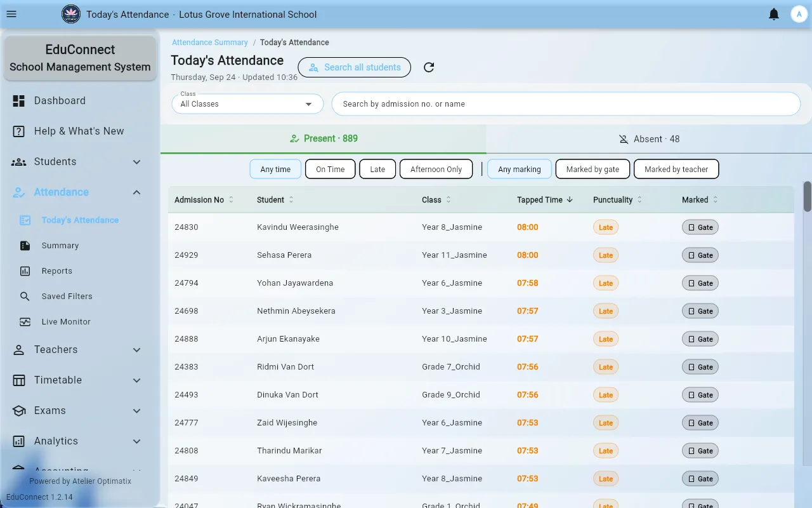Open the user avatar account menu
The image size is (812, 508).
tap(799, 14)
